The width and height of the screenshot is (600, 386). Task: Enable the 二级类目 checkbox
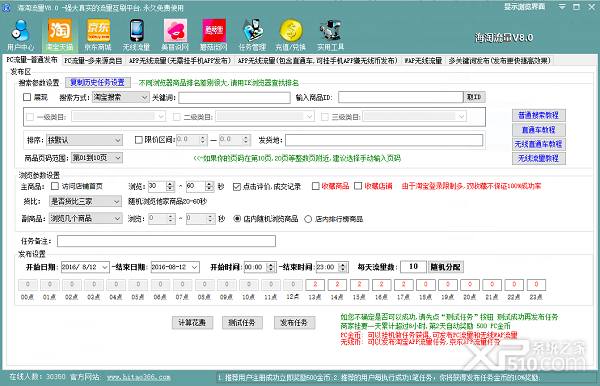(176, 117)
